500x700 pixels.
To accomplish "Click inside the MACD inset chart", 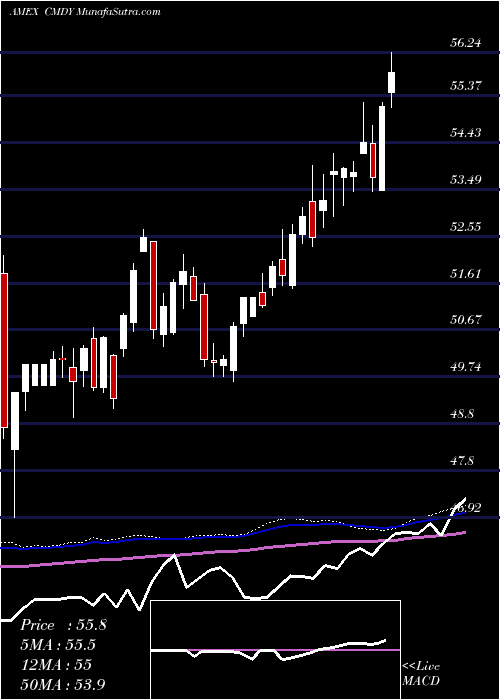I will click(x=275, y=650).
